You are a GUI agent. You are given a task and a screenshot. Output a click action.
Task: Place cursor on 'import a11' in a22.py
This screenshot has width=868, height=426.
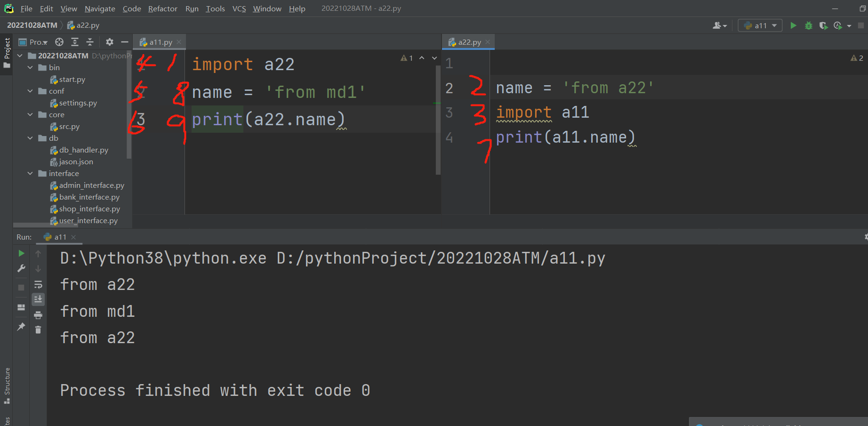(542, 113)
